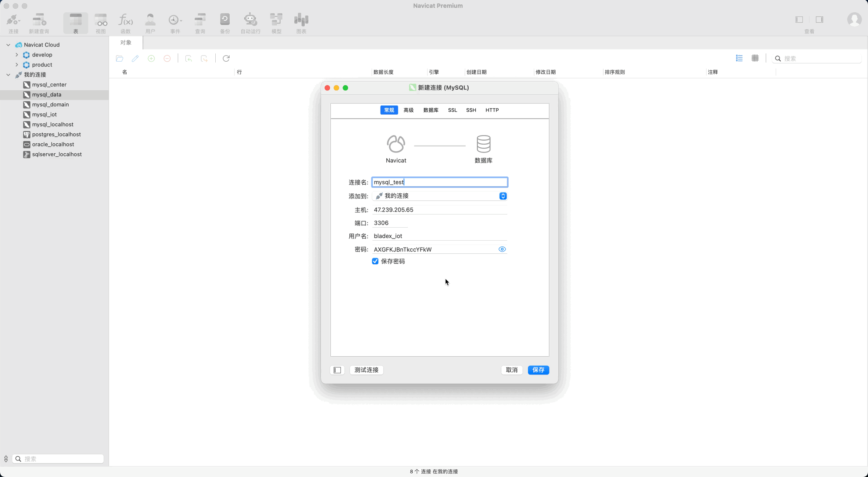The image size is (868, 477).
Task: Click the refresh icon in object toolbar
Action: point(226,58)
